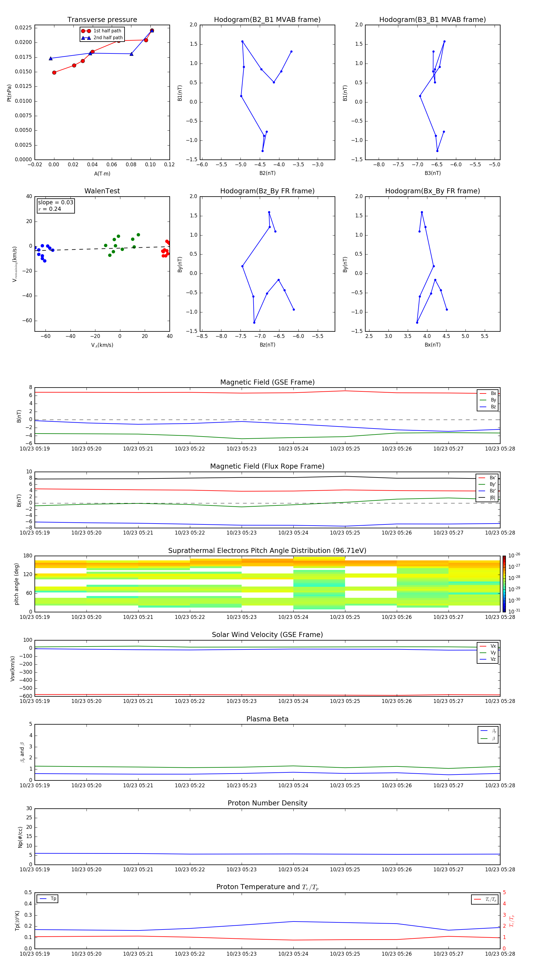Screen dimensions: 535x980
Task: Click the 'slope = 0.03' annotation
Action: 56,203
